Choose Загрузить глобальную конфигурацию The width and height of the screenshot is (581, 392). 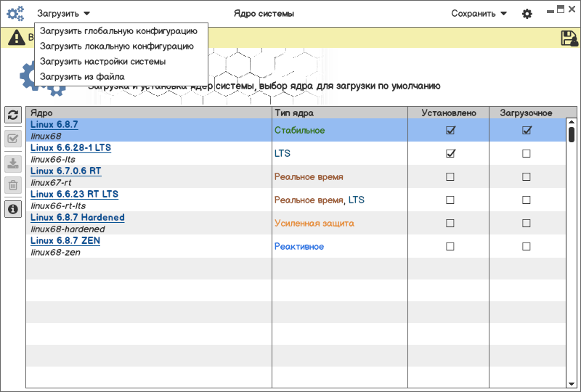[118, 31]
